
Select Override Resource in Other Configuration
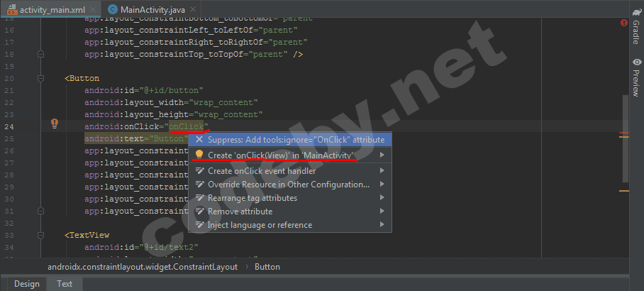(290, 184)
